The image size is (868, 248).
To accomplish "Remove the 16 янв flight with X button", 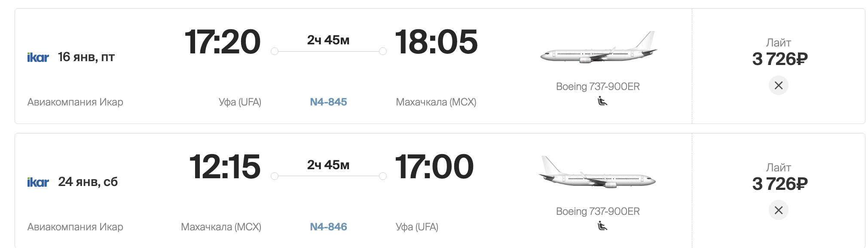I will 778,85.
